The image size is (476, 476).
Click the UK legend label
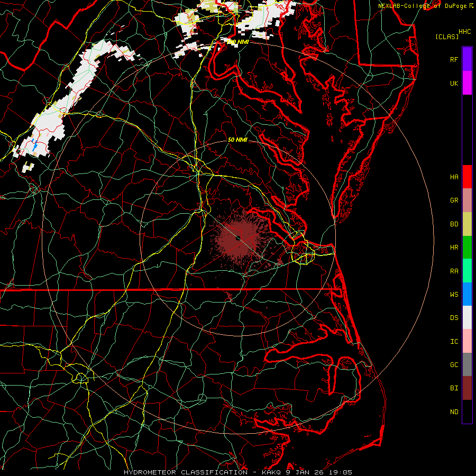point(454,83)
